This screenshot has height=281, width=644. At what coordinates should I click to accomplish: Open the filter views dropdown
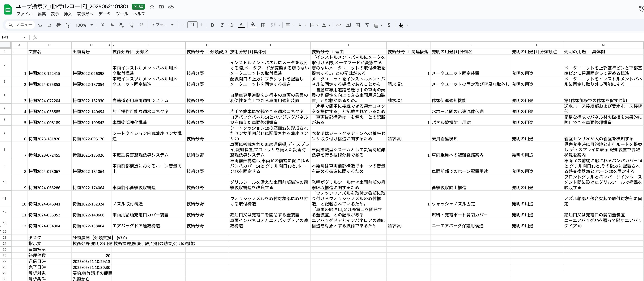pos(378,25)
